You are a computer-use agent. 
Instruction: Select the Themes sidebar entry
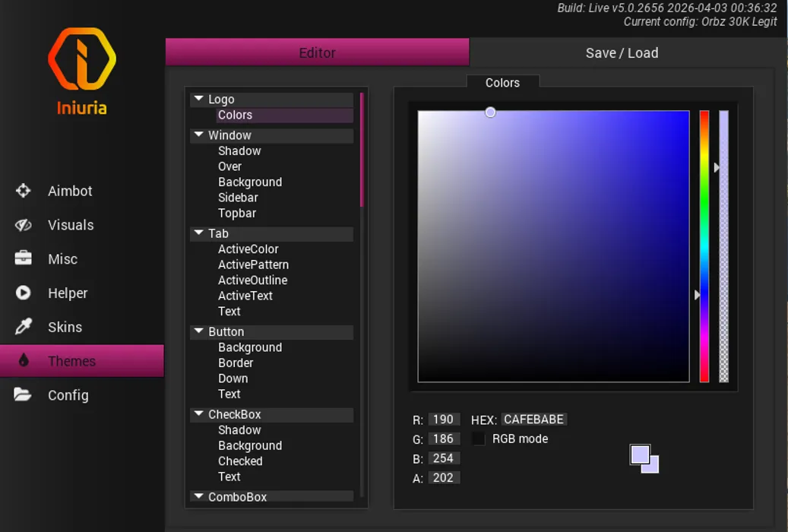(x=82, y=361)
